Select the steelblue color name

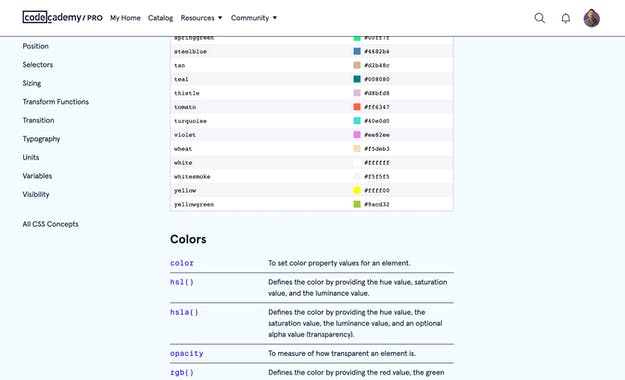190,51
